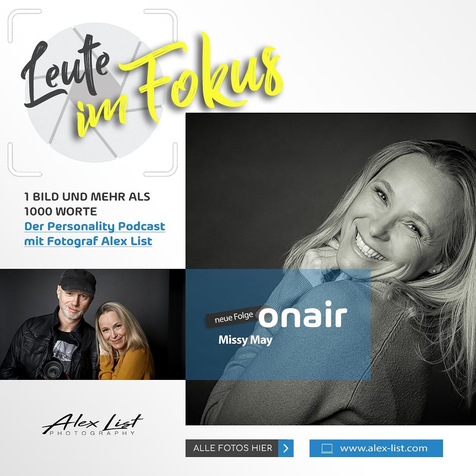
Task: Click the ALLE FOTOS HIER button
Action: tap(239, 448)
